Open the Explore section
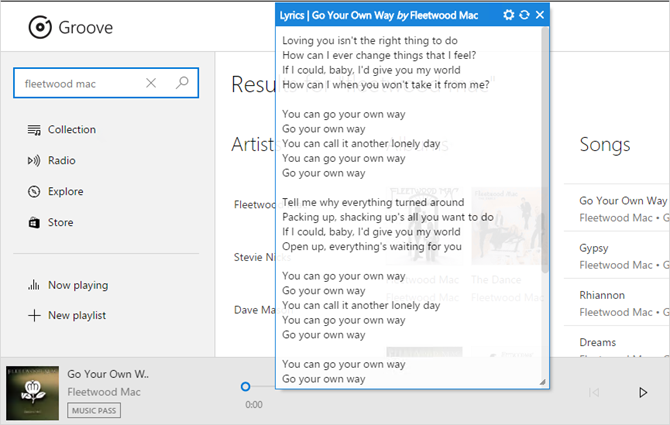Screen dimensions: 670x425 click(64, 192)
